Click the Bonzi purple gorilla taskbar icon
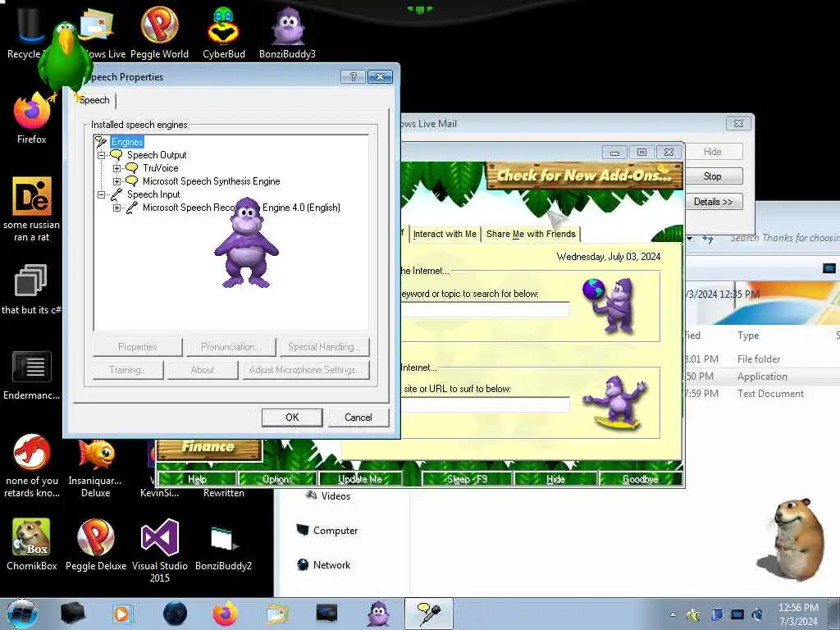The image size is (840, 630). click(378, 614)
